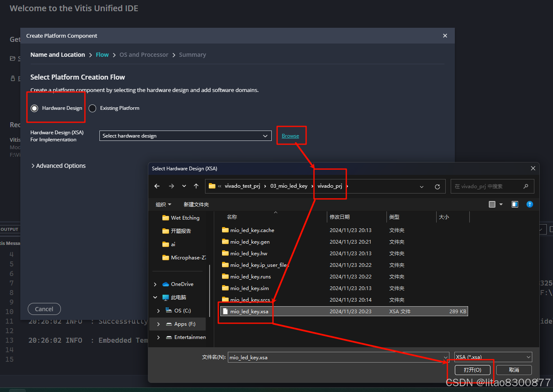Sort files by 修改日期 column
This screenshot has height=392, width=553.
pos(340,217)
